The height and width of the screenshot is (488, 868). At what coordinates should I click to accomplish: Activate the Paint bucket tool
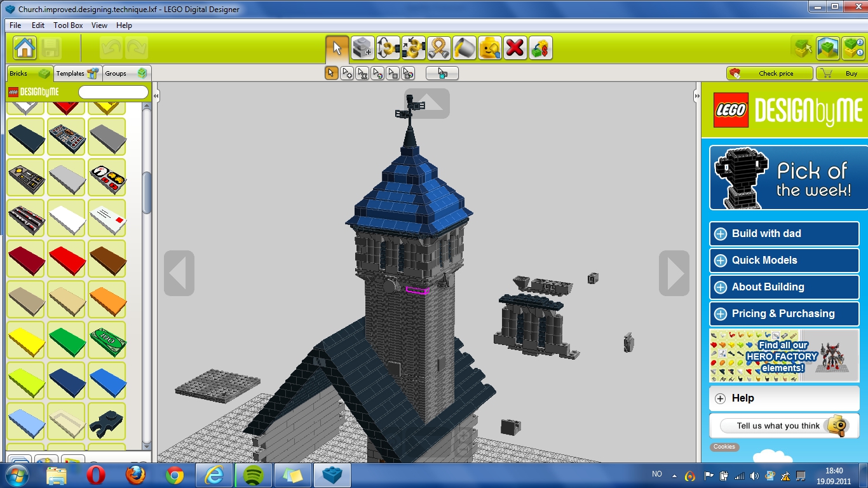[465, 48]
